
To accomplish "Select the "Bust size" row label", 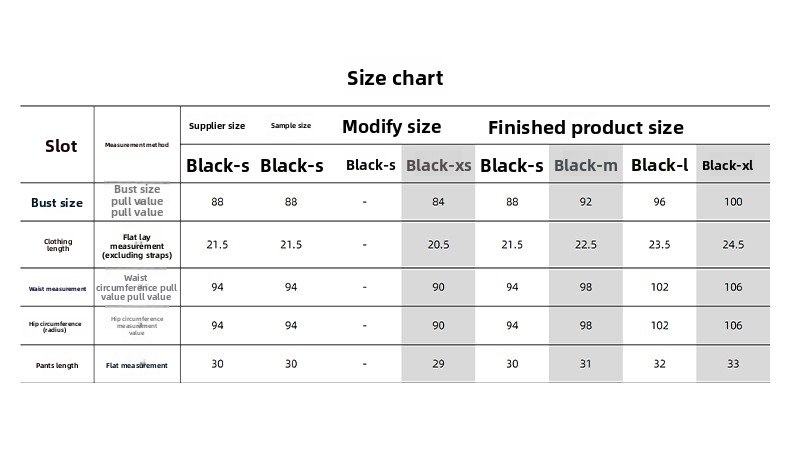I will (x=57, y=203).
